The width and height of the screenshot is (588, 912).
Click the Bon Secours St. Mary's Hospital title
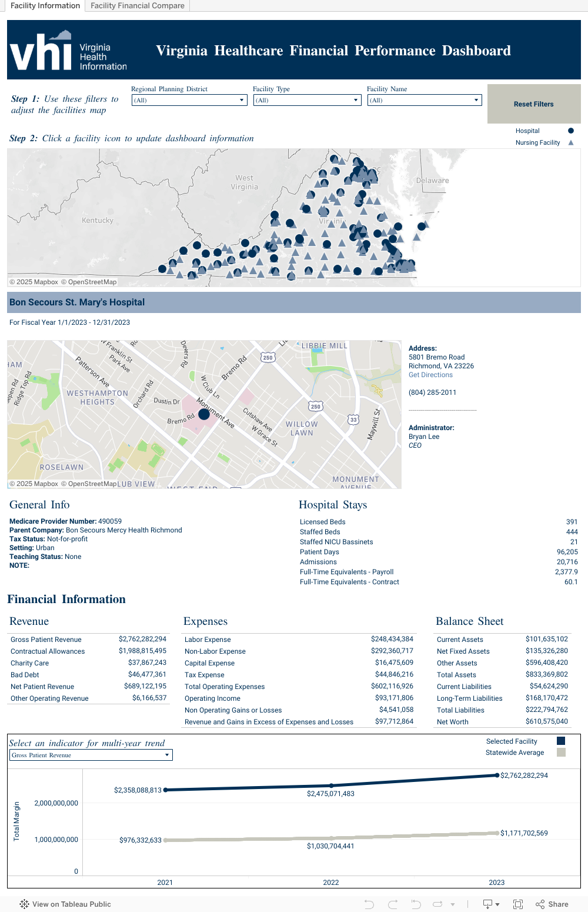[x=77, y=302]
